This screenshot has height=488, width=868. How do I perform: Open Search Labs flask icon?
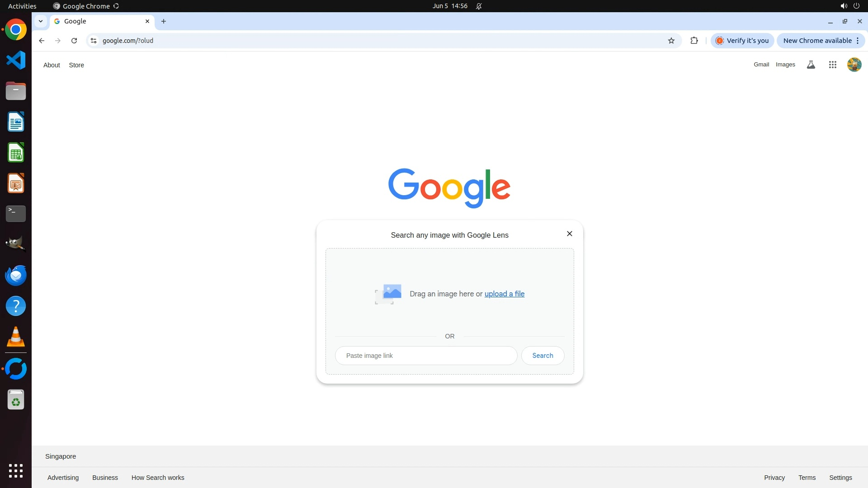[811, 65]
